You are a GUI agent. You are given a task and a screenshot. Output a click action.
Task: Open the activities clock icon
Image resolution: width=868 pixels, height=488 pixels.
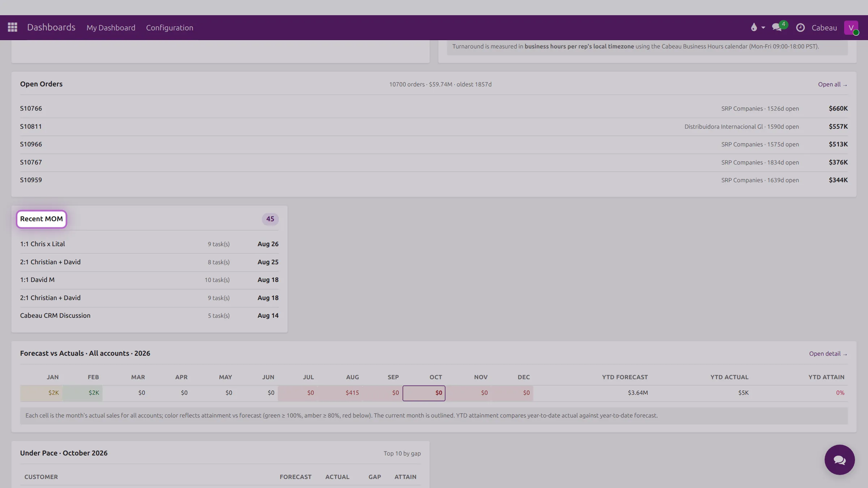[800, 27]
